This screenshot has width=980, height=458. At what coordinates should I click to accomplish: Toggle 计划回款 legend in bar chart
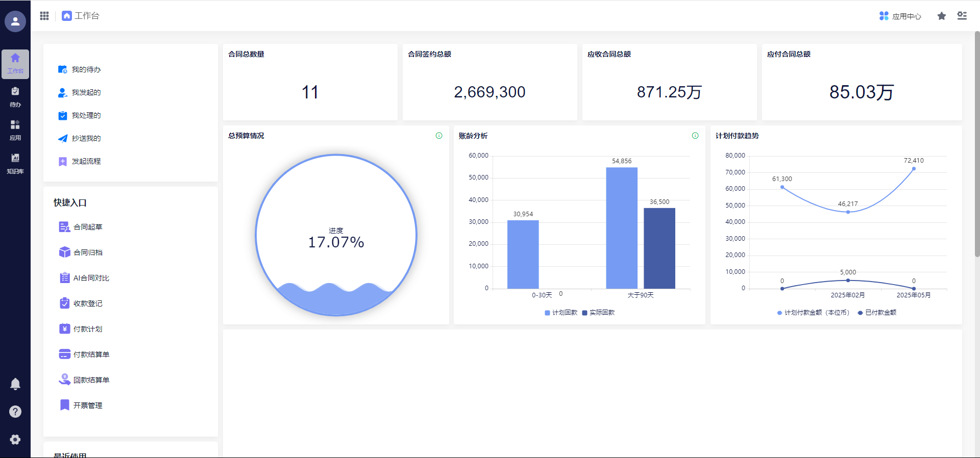(561, 313)
